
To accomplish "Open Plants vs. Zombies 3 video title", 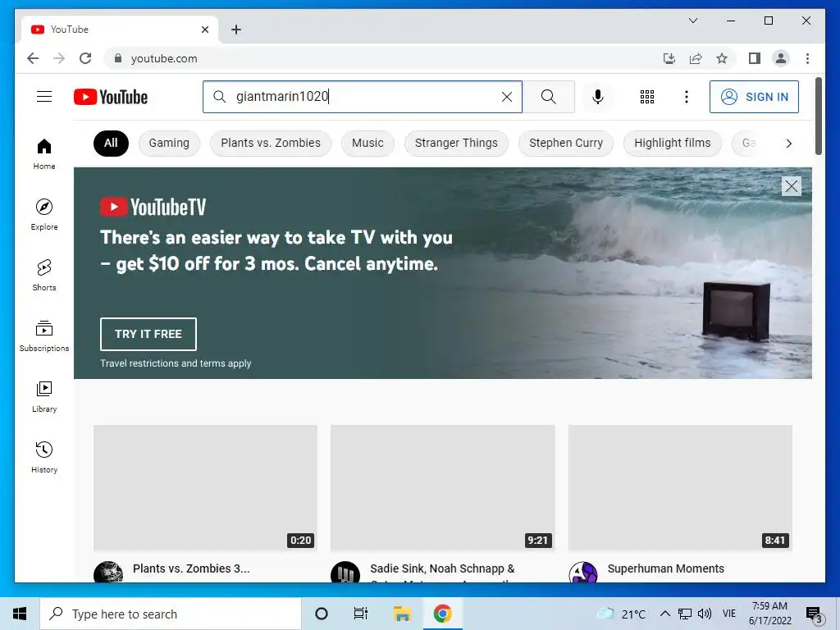I will [191, 568].
